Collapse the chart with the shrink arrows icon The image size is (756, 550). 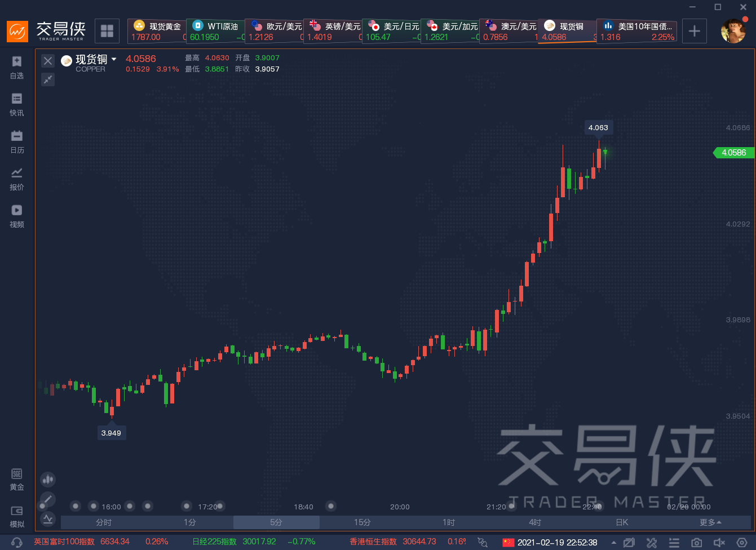click(48, 79)
